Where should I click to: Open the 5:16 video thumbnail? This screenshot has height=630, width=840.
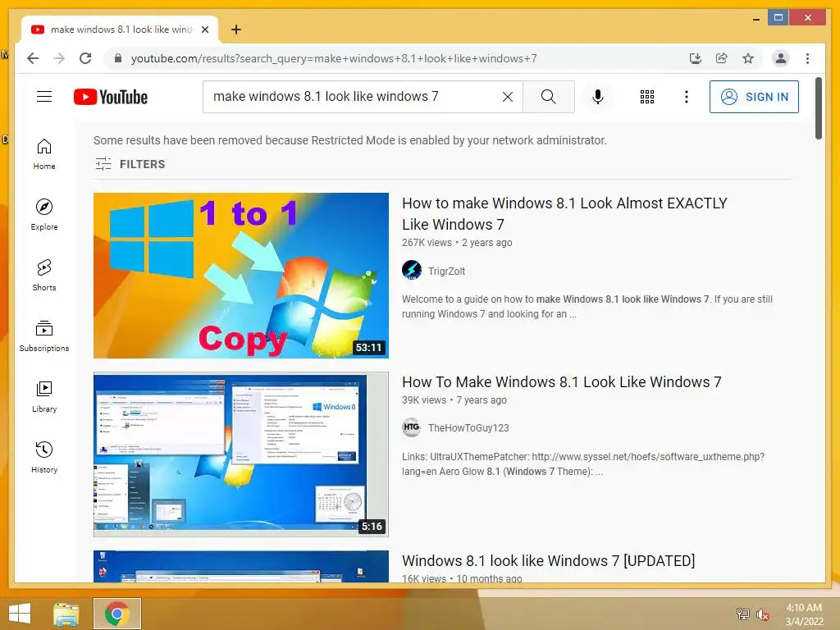(241, 454)
